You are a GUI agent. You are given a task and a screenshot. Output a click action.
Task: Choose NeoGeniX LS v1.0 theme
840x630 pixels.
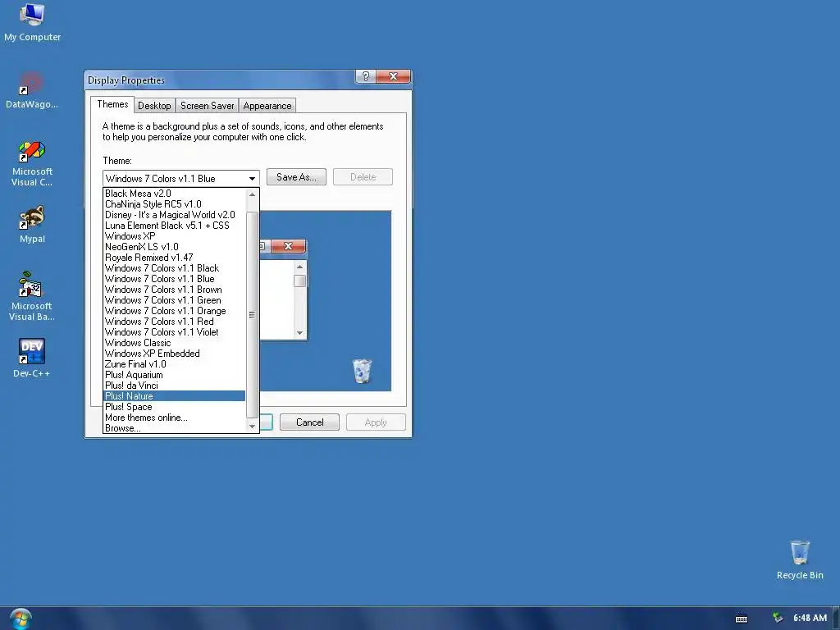(174, 247)
